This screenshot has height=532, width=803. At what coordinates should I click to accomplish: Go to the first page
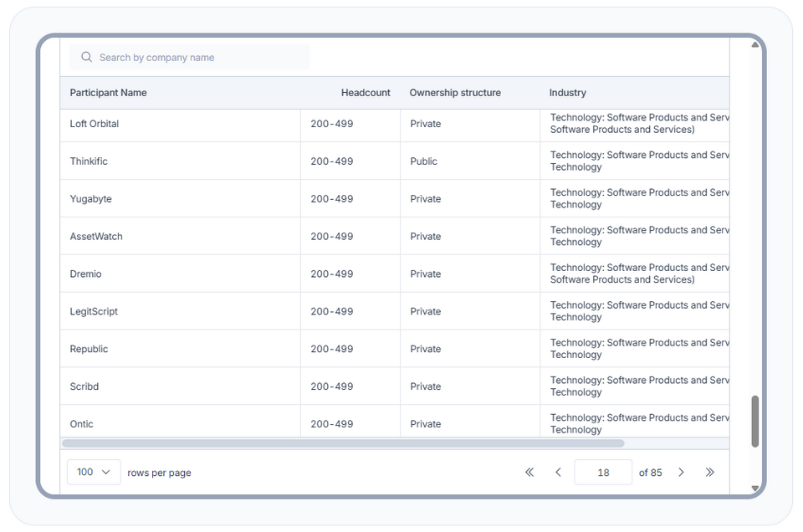coord(529,473)
